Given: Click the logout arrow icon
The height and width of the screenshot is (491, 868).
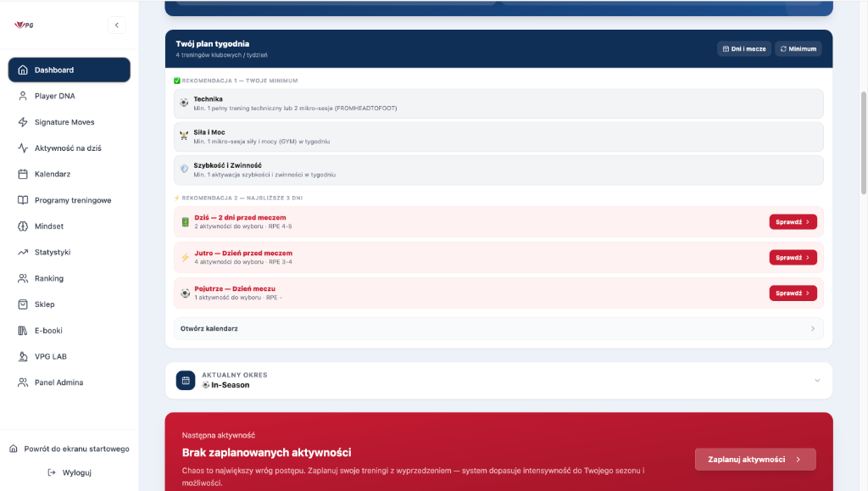Looking at the screenshot, I should (x=52, y=472).
